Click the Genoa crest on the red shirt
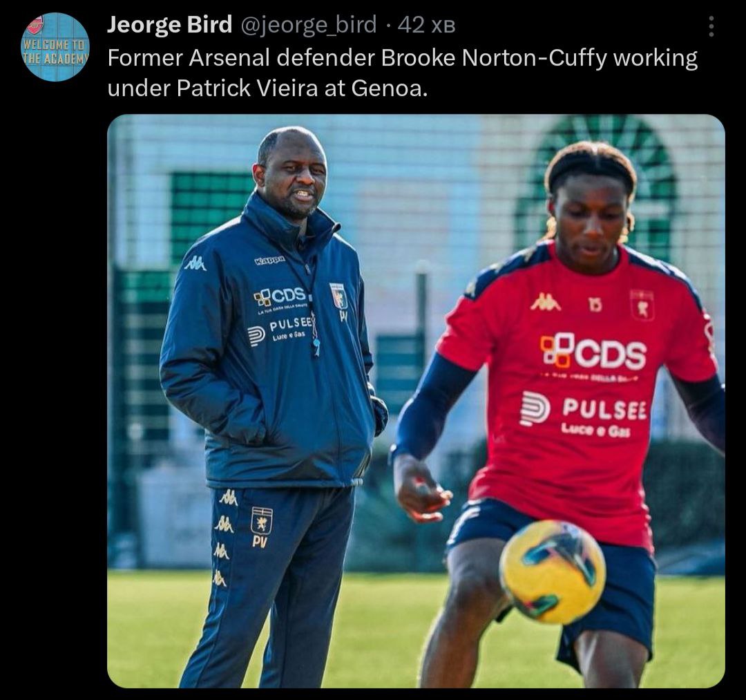746x700 pixels. click(642, 305)
